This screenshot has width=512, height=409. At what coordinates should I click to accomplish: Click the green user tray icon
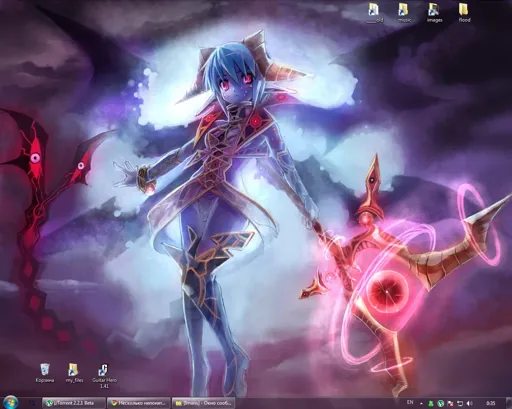(x=431, y=403)
